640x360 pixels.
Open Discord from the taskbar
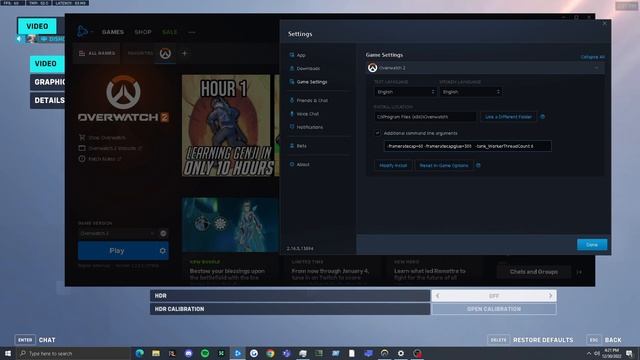189,353
